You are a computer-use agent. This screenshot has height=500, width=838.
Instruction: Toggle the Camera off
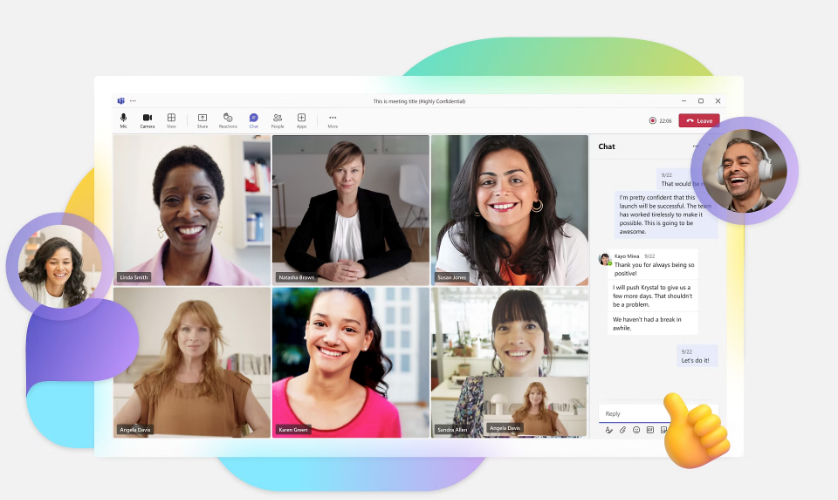[x=147, y=119]
